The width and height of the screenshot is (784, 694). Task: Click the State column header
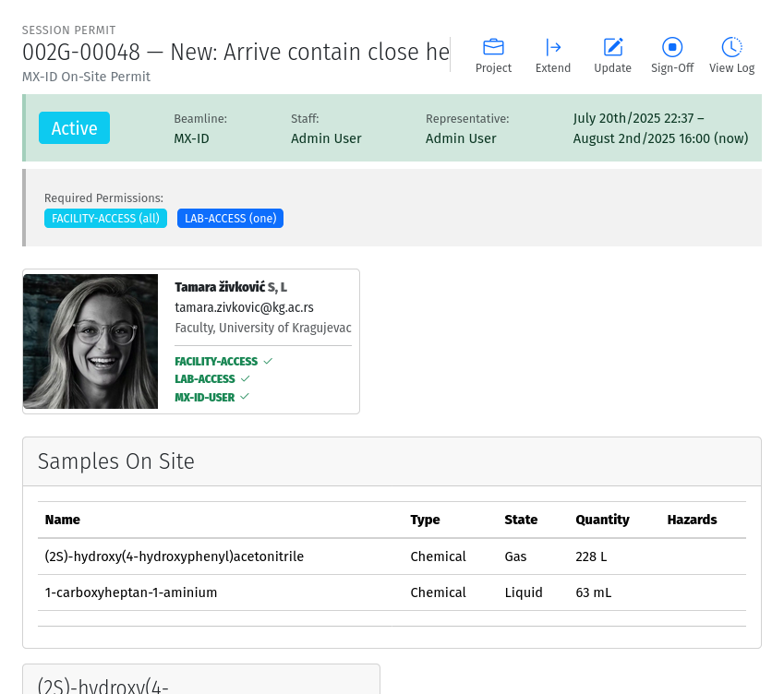coord(521,520)
